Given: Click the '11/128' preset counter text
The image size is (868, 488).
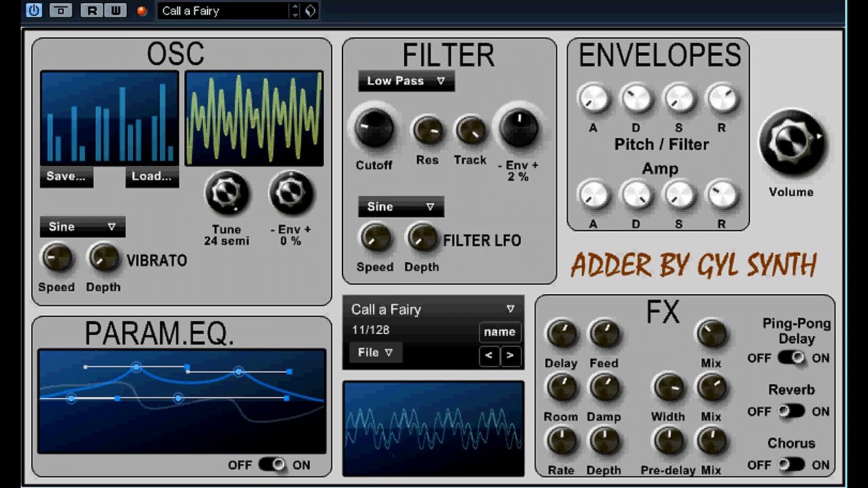Looking at the screenshot, I should point(370,331).
